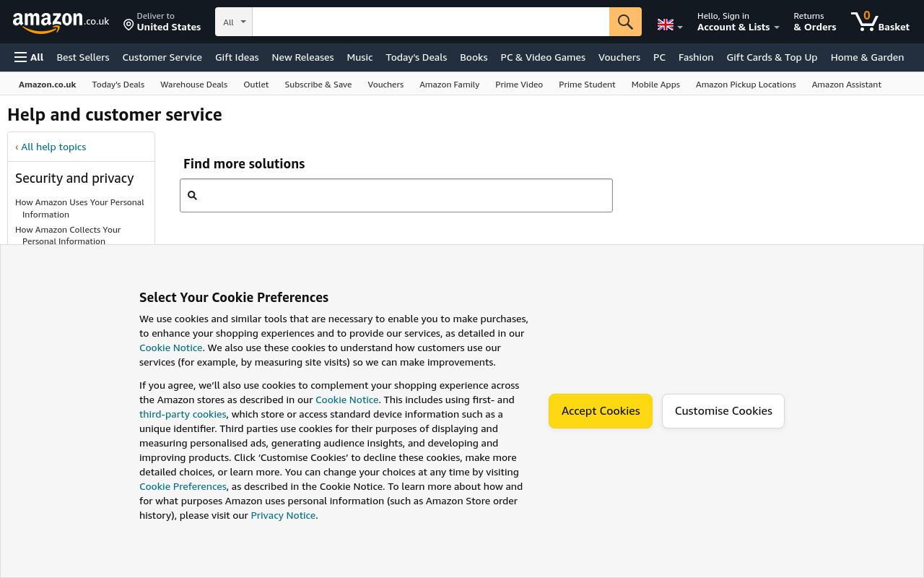
Task: Open Amazon Assistant
Action: click(x=846, y=85)
